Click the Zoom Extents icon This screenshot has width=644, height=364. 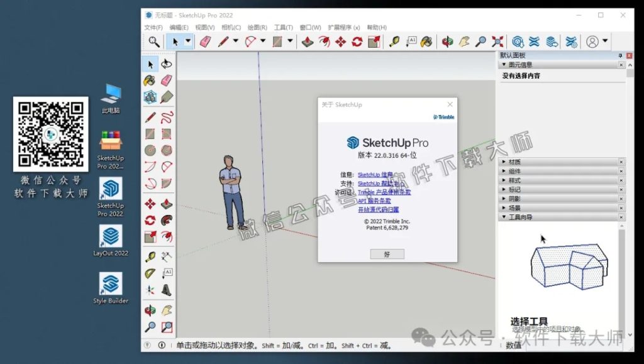pyautogui.click(x=499, y=41)
